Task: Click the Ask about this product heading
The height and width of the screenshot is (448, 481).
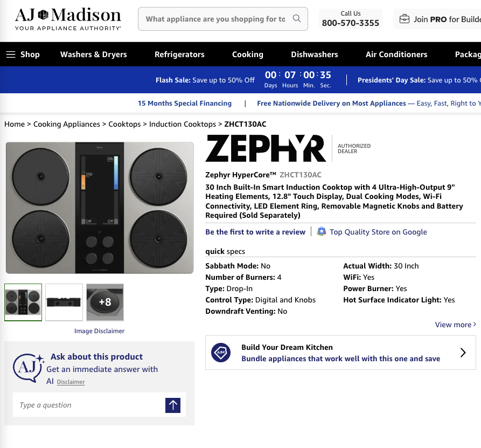Action: (x=96, y=356)
